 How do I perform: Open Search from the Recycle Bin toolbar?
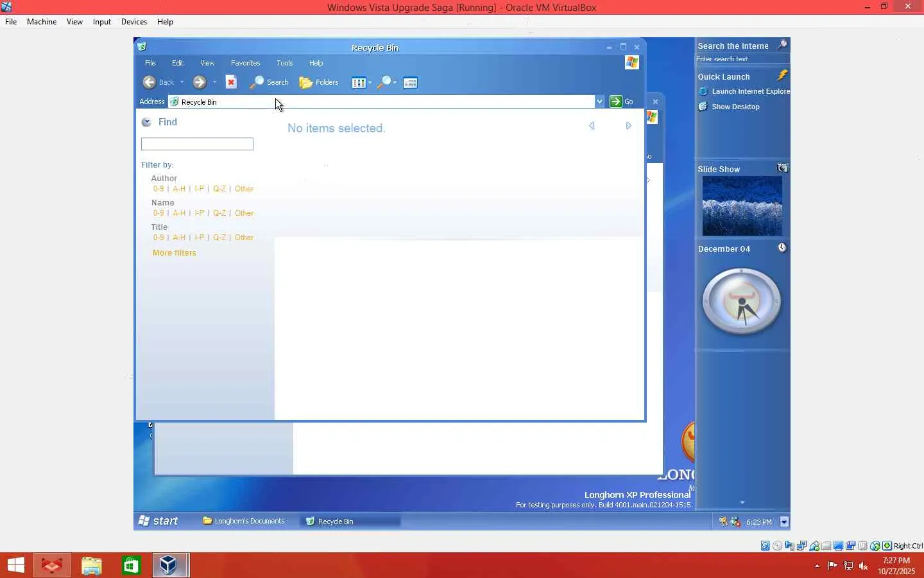pos(269,82)
